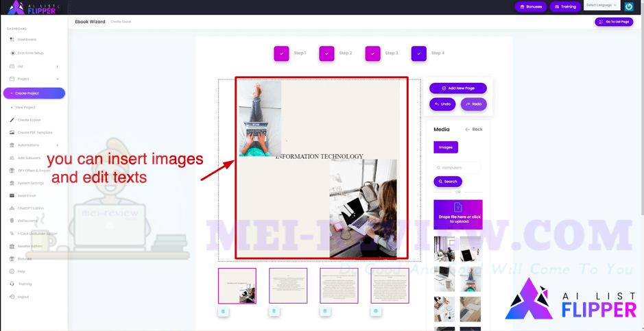
Task: Delete the first page thumbnail
Action: pyautogui.click(x=223, y=311)
